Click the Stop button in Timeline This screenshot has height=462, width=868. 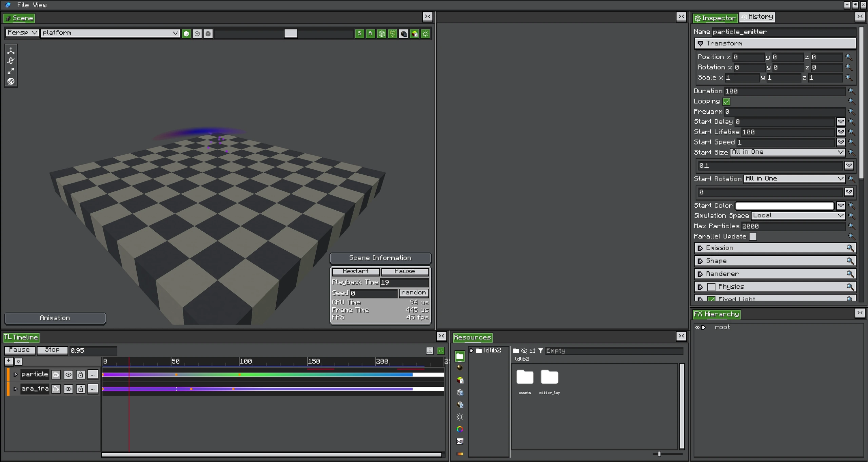point(52,350)
